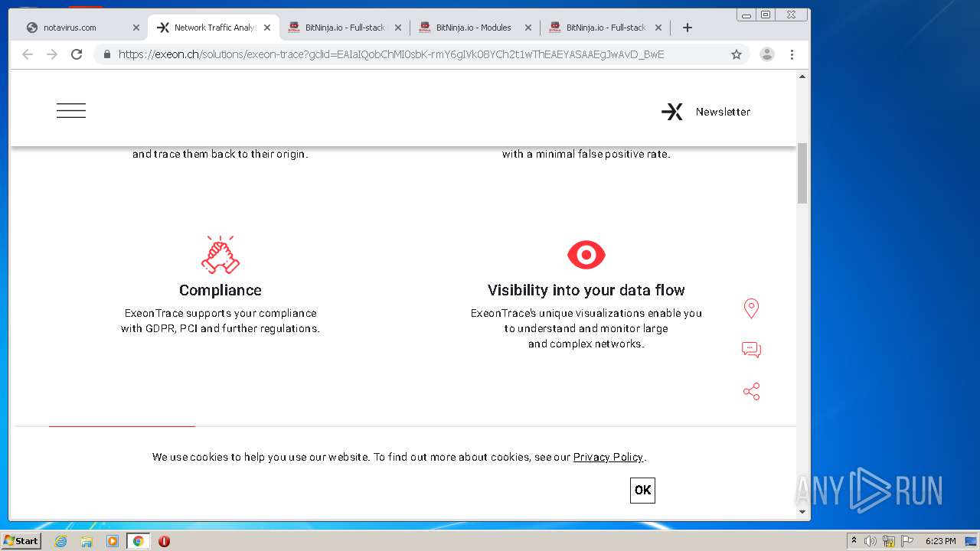Click the network tray icon

pos(889,541)
